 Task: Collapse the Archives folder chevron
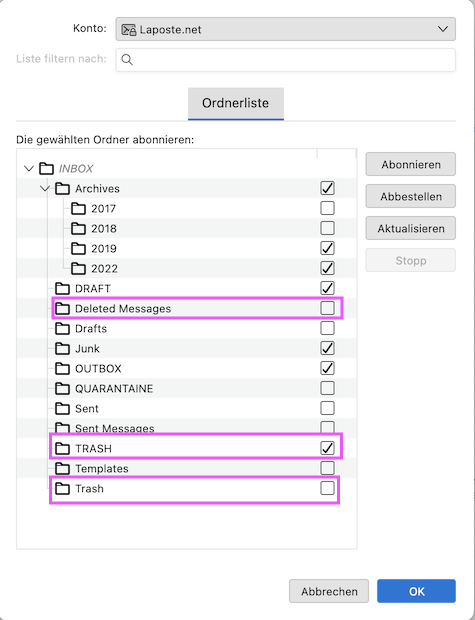(x=45, y=189)
